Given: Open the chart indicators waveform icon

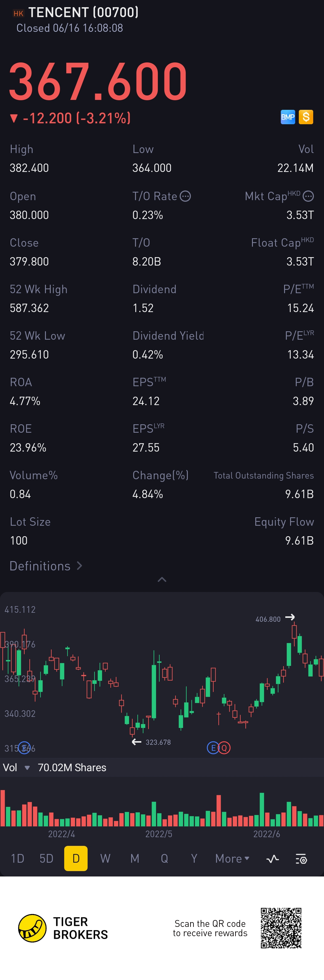Looking at the screenshot, I should [272, 859].
